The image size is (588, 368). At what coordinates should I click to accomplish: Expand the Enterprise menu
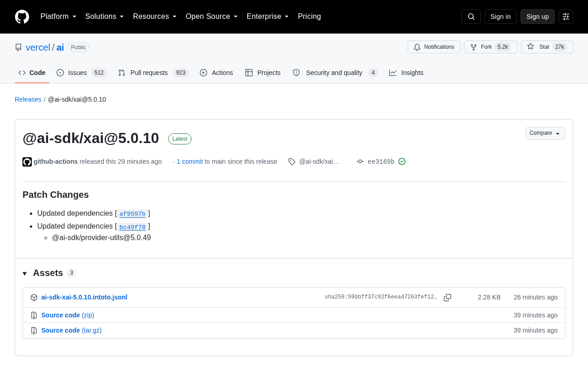pos(268,17)
